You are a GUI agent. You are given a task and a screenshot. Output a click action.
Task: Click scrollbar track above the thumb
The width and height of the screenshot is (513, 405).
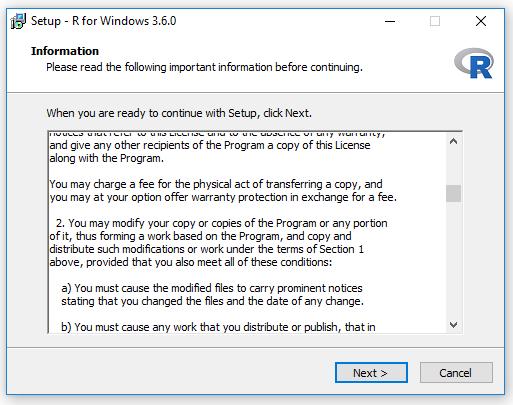pos(453,167)
